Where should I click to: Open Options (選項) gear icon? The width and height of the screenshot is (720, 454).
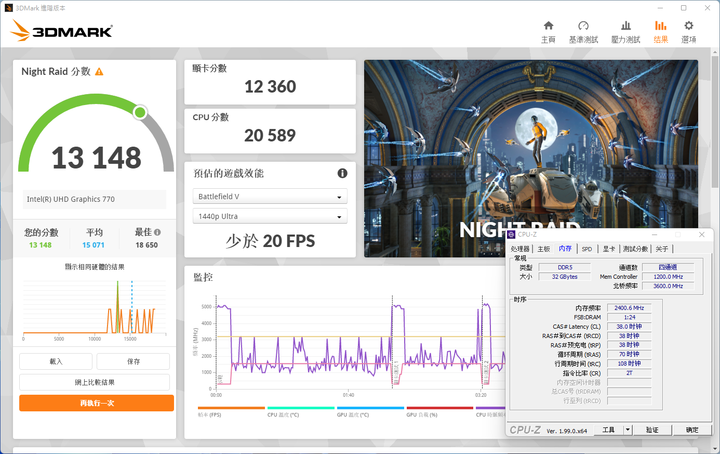click(688, 26)
